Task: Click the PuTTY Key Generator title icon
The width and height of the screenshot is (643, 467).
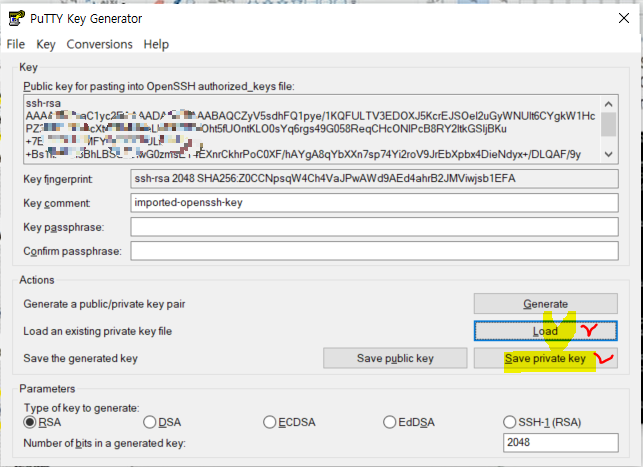Action: click(16, 19)
